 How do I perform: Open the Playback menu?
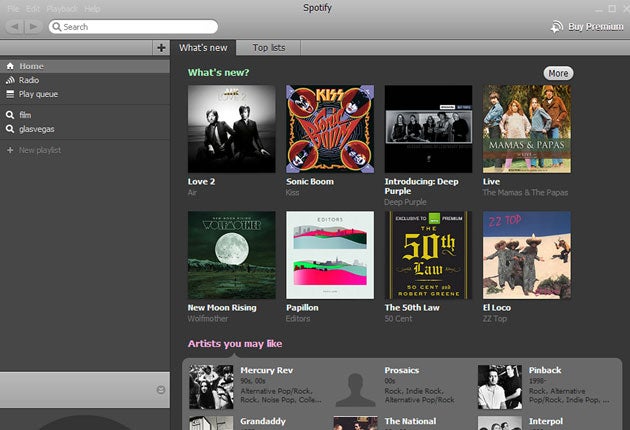[x=61, y=8]
